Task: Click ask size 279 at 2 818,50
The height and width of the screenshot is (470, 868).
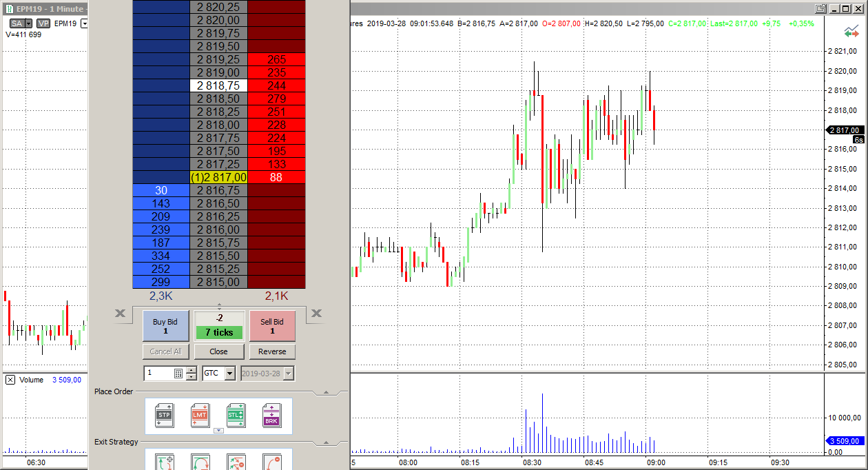Action: pyautogui.click(x=276, y=99)
